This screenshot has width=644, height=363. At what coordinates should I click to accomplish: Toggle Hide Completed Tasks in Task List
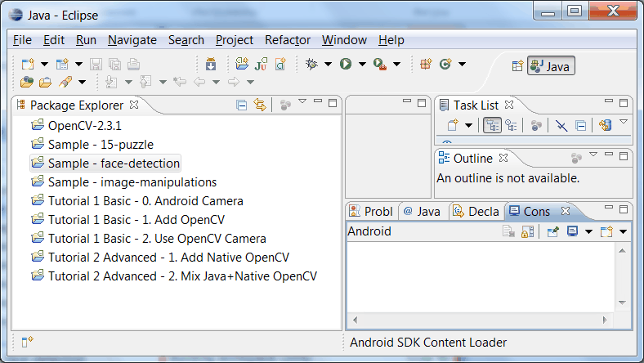(561, 125)
